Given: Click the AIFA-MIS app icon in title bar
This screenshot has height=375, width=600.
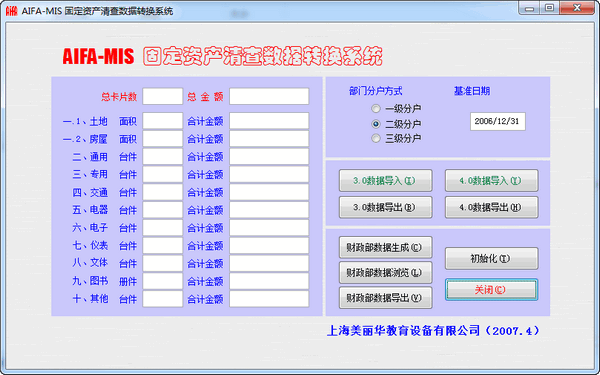Looking at the screenshot, I should tap(11, 10).
